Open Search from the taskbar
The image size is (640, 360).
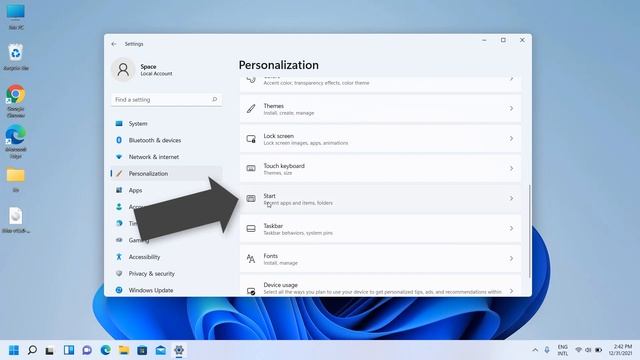tap(32, 350)
